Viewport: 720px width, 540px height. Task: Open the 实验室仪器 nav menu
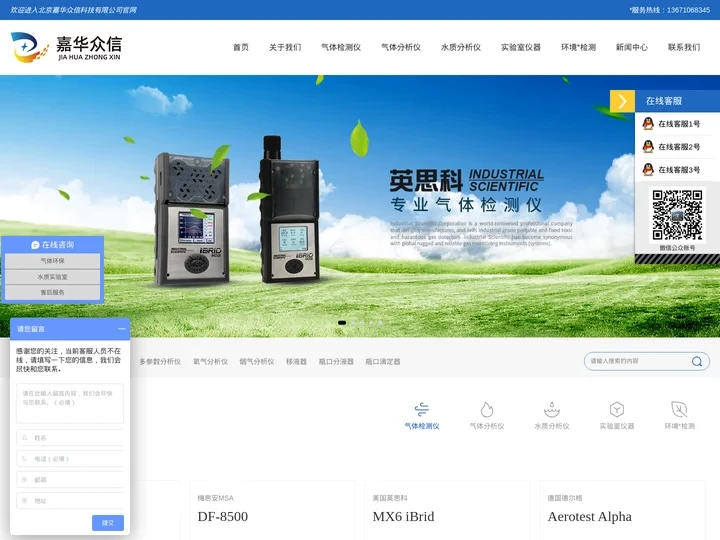click(x=521, y=47)
